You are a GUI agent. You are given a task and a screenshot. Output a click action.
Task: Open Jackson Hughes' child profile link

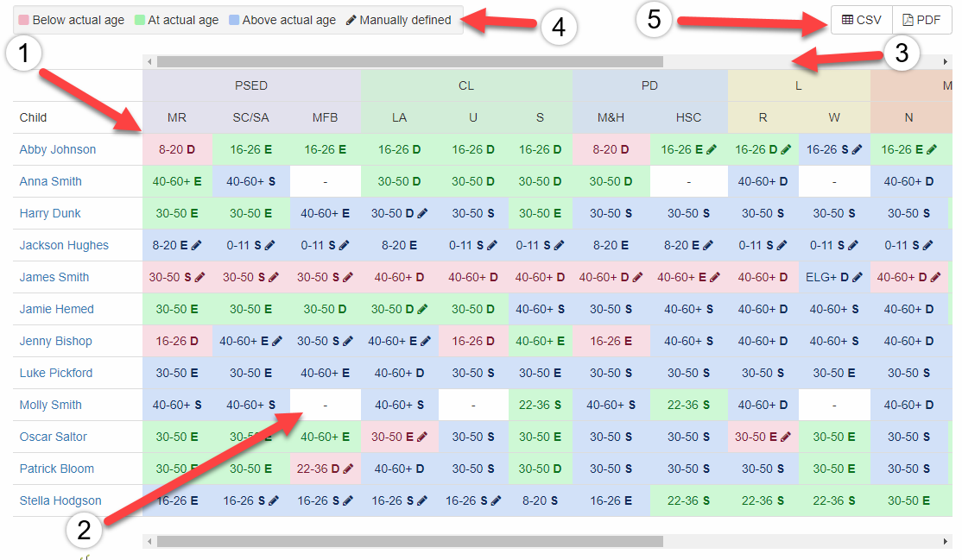tap(64, 245)
